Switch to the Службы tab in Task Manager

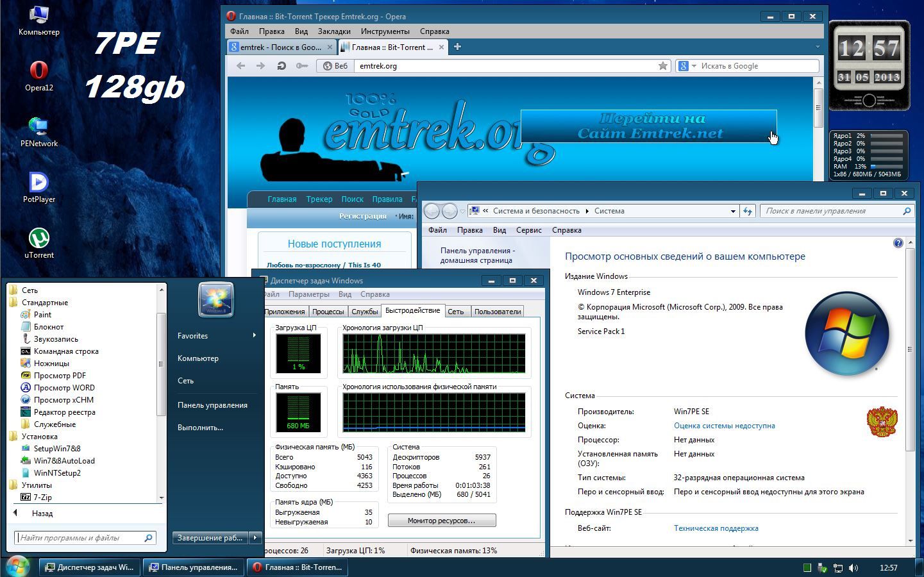[x=365, y=312]
